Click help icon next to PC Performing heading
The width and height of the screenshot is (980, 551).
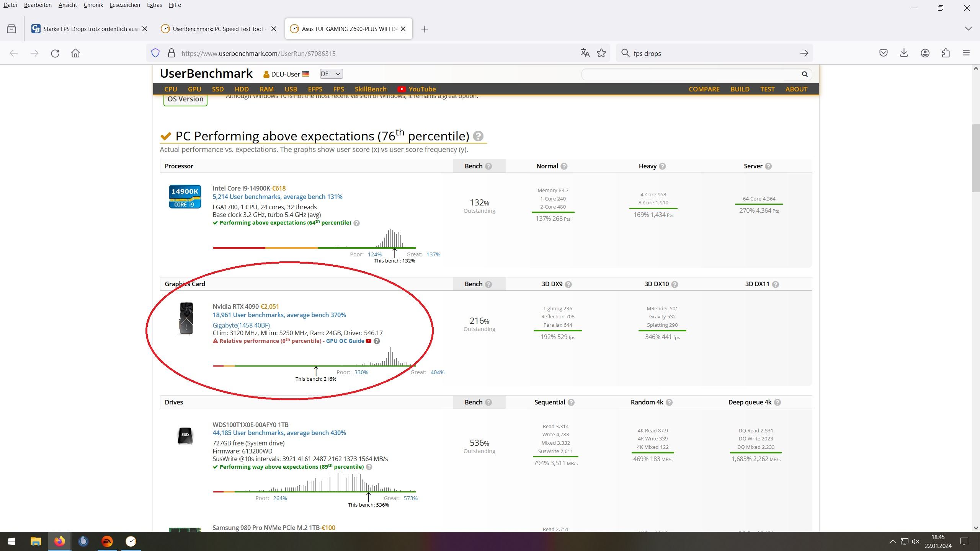click(x=478, y=136)
